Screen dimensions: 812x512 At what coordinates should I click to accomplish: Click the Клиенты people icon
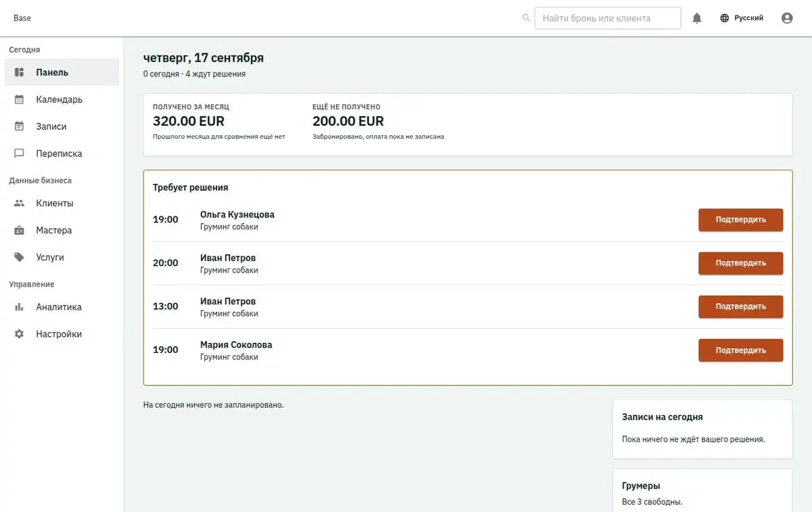coord(20,203)
